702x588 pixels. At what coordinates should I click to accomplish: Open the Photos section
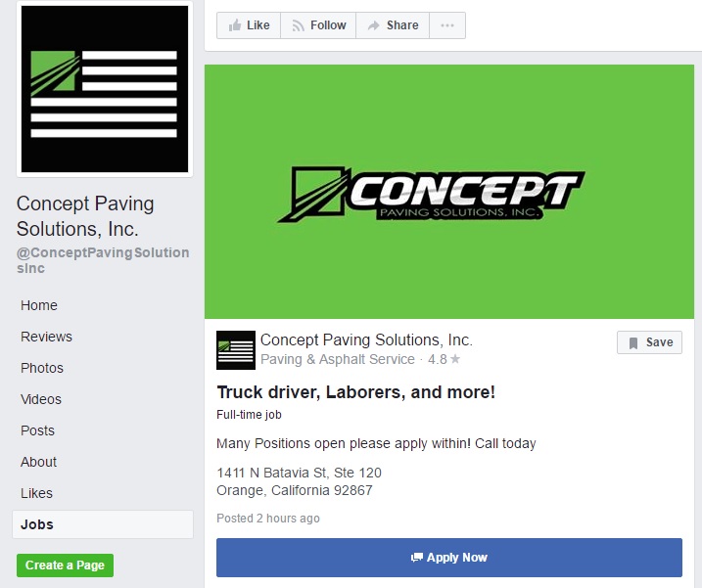(42, 368)
